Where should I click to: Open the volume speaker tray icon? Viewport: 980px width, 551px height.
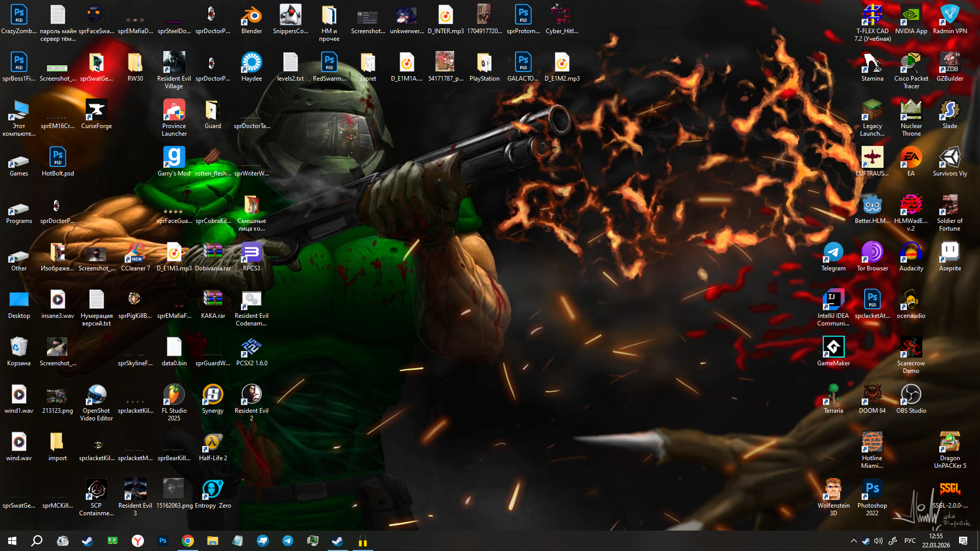coord(878,541)
